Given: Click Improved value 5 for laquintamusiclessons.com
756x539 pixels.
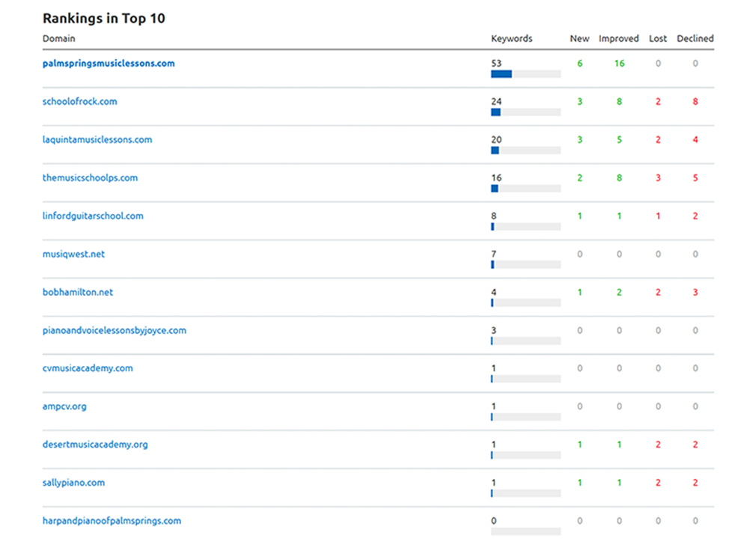Looking at the screenshot, I should coord(619,139).
